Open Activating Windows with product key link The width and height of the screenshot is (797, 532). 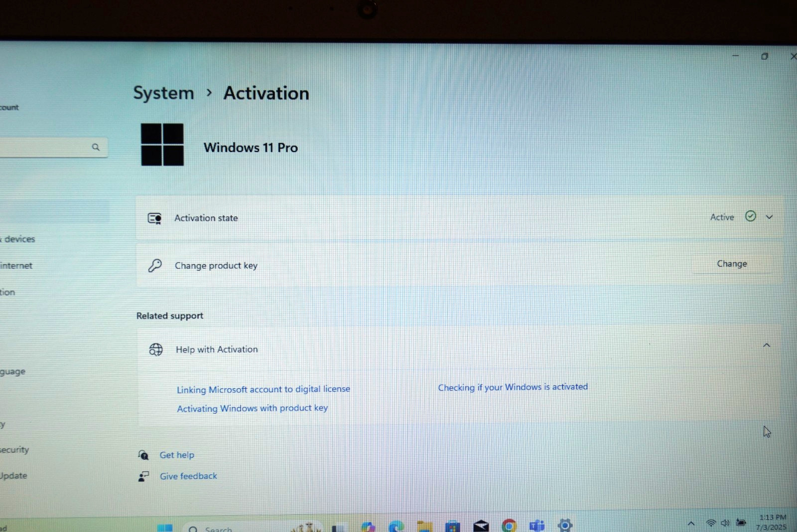(253, 408)
